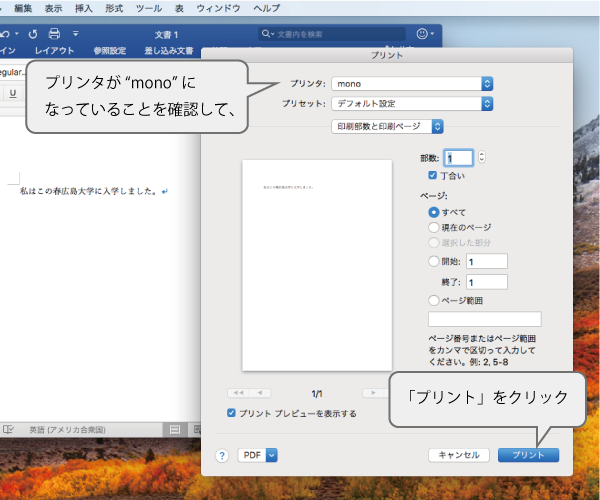This screenshot has height=500, width=600.
Task: Switch to the レイアウト ribbon tab
Action: (x=54, y=50)
